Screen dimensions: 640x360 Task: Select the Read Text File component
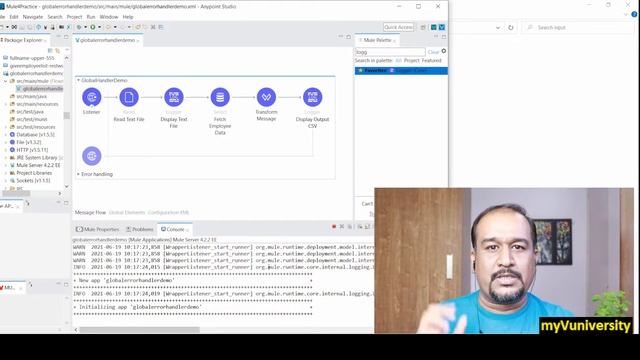[129, 97]
